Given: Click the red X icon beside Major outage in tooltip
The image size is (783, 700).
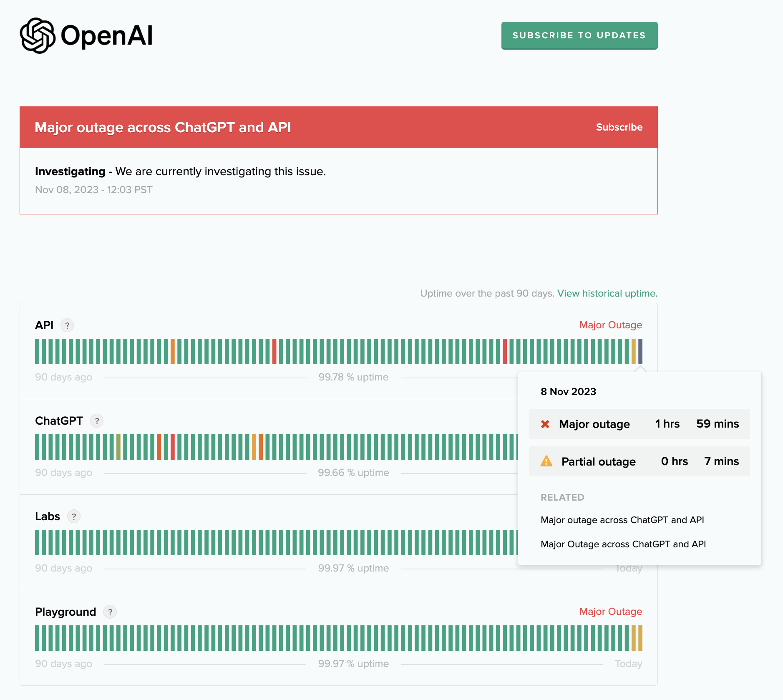Looking at the screenshot, I should pos(545,424).
